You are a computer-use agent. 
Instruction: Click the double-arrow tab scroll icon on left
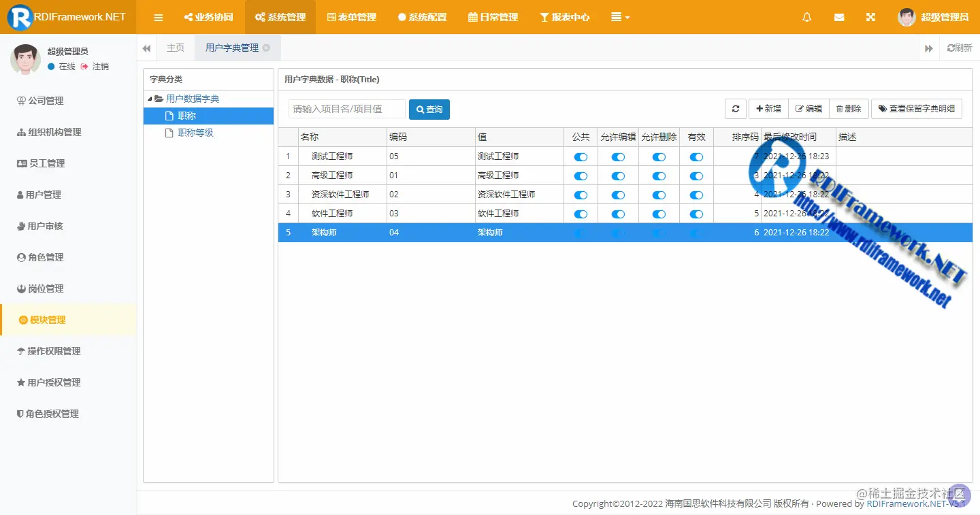(x=146, y=48)
